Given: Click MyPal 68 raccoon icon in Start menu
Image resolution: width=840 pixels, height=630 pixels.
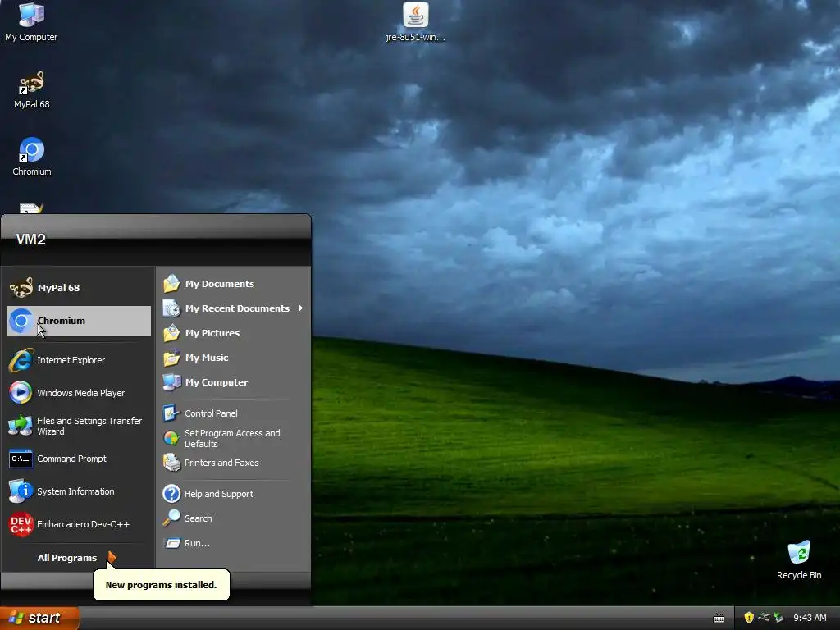Looking at the screenshot, I should tap(21, 288).
